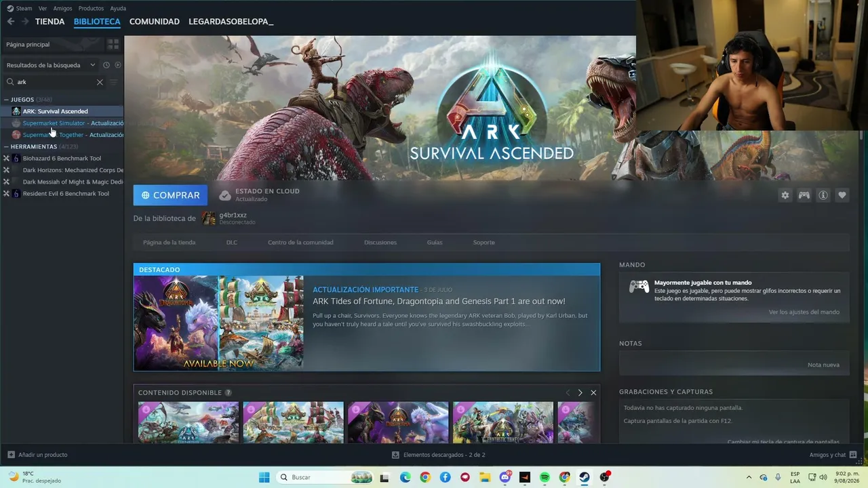Collapse the JUEGOS category
868x488 pixels.
point(7,100)
